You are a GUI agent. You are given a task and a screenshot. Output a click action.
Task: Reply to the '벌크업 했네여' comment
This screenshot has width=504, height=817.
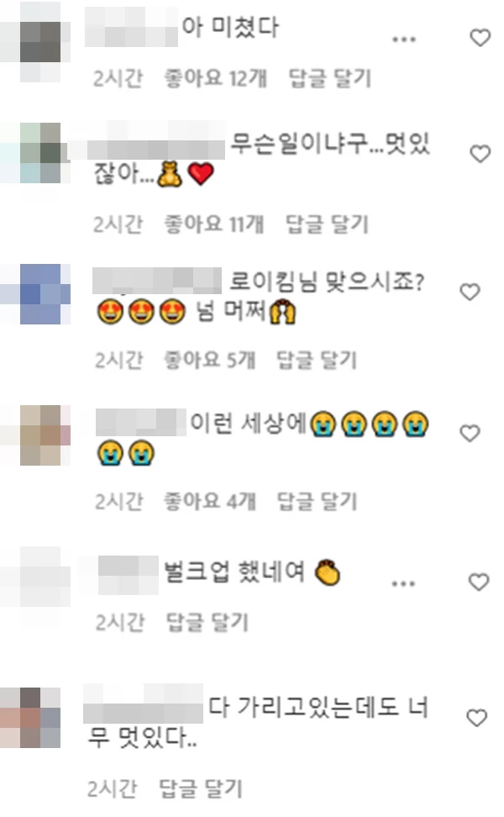point(207,622)
